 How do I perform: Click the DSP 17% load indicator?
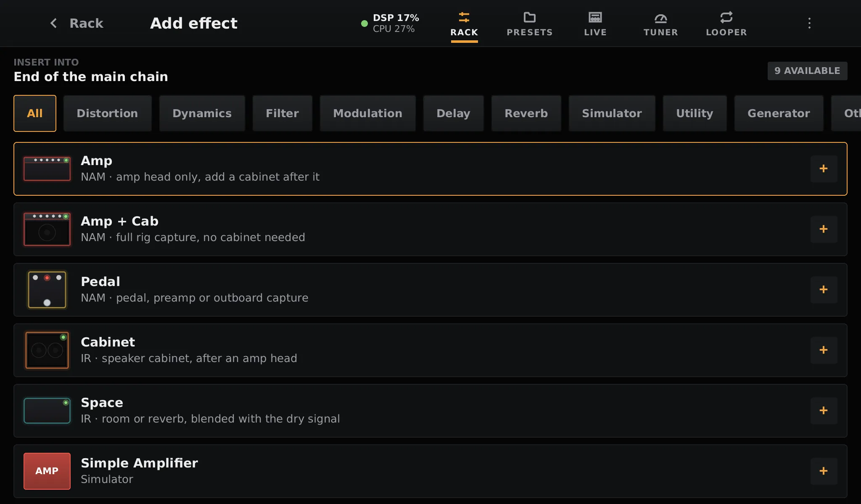(x=396, y=18)
